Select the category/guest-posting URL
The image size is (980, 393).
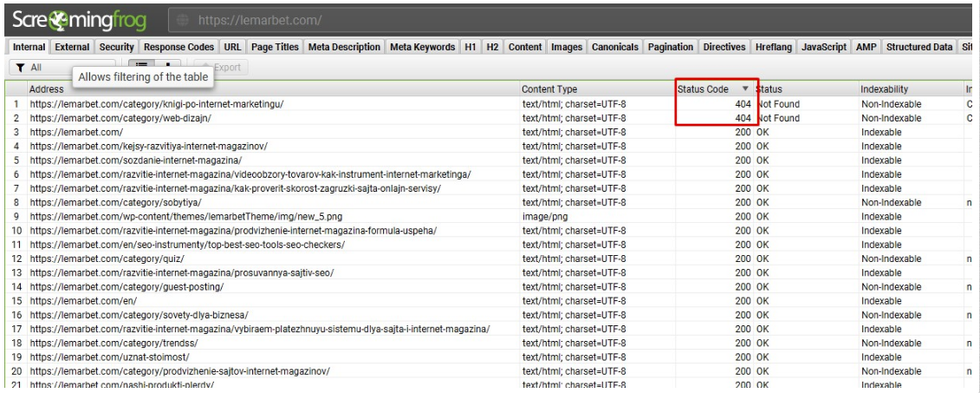coord(127,287)
